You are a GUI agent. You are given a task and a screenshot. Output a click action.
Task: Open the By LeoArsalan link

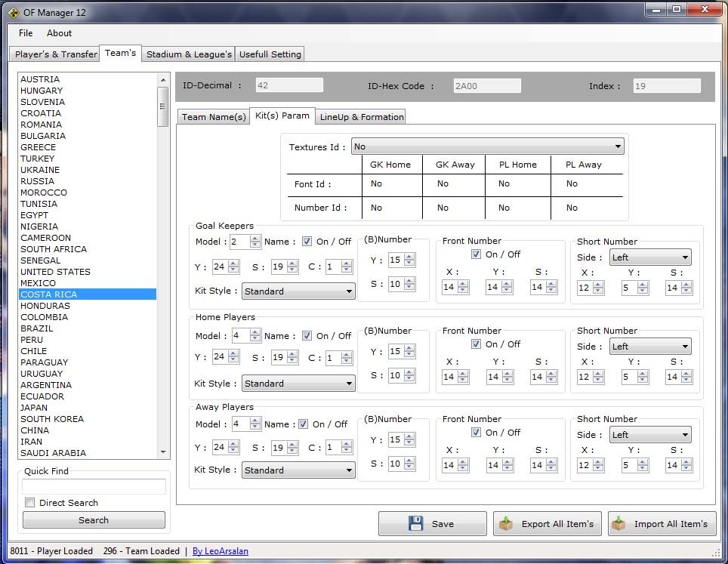(220, 551)
